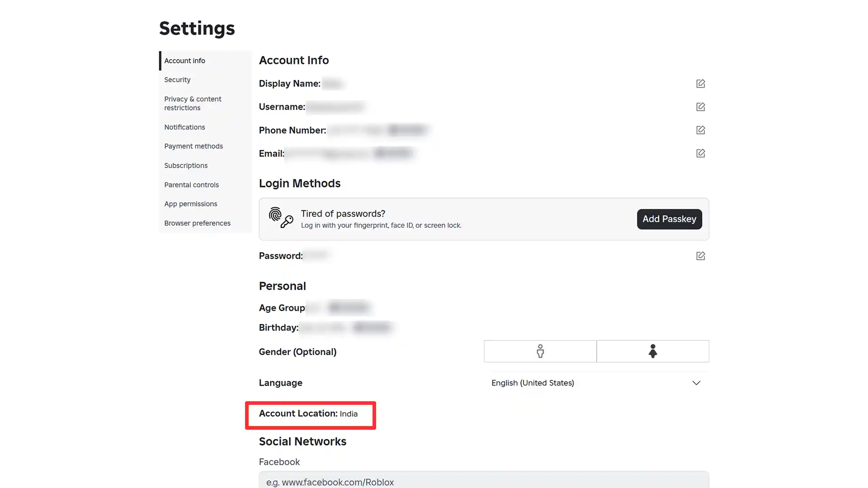Click the Facebook profile URL input field
The width and height of the screenshot is (868, 488).
[483, 482]
